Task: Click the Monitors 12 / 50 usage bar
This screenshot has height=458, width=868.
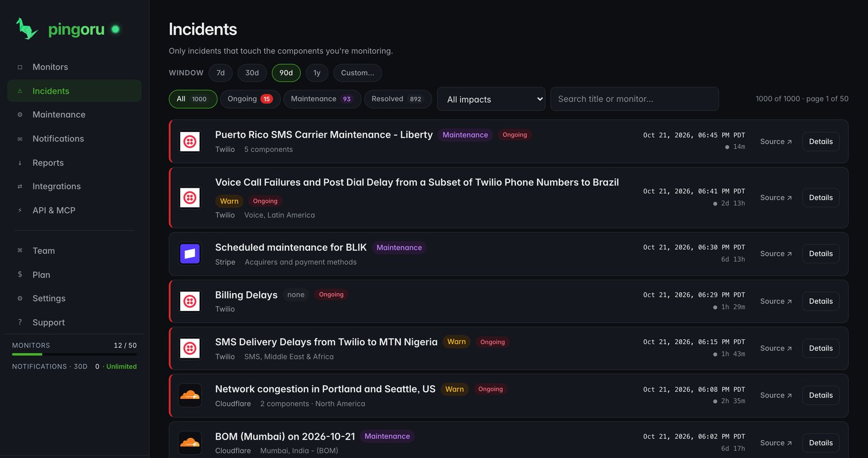Action: tap(74, 354)
